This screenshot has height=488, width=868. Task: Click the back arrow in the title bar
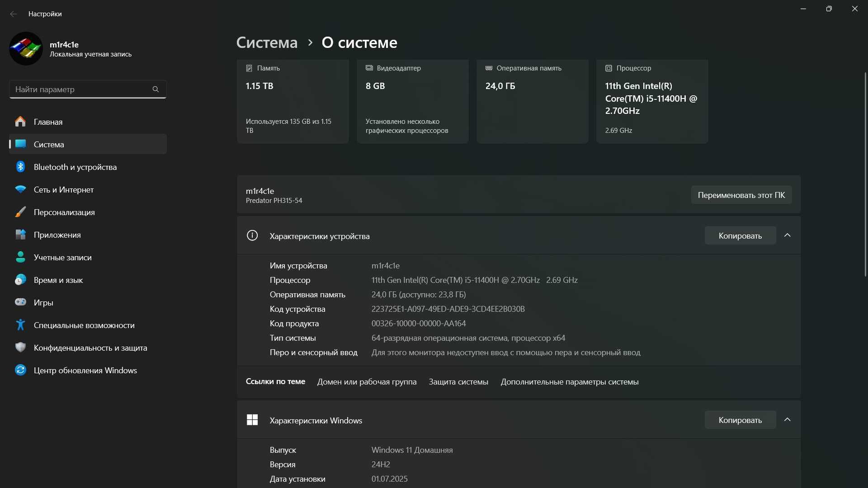click(14, 14)
